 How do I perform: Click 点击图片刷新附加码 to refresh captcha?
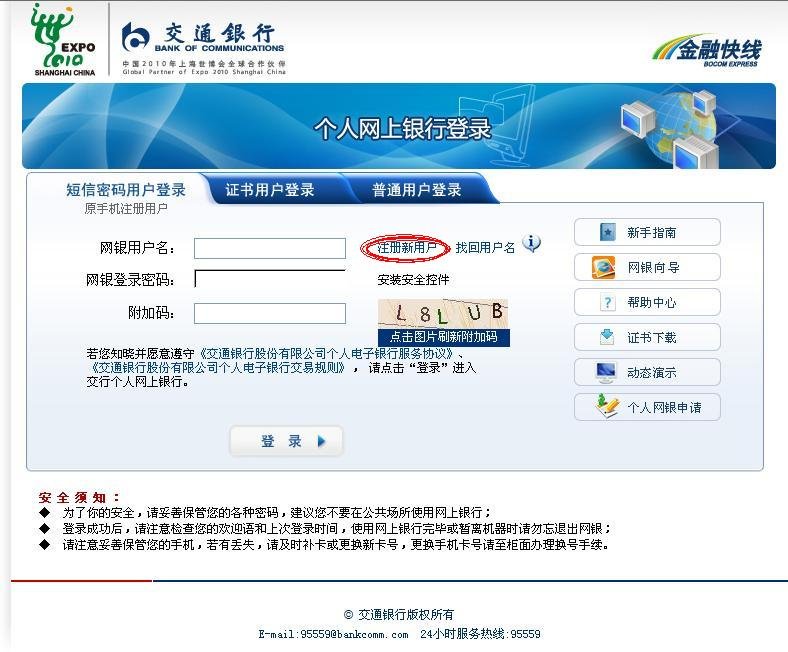[444, 337]
